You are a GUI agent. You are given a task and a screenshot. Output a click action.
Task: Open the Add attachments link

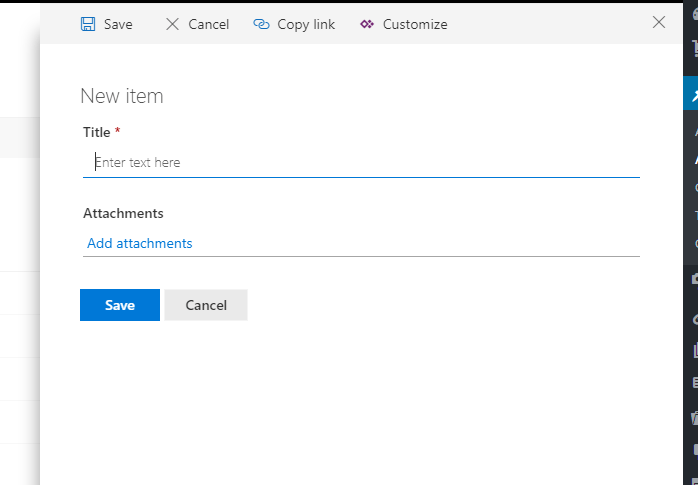coord(140,243)
